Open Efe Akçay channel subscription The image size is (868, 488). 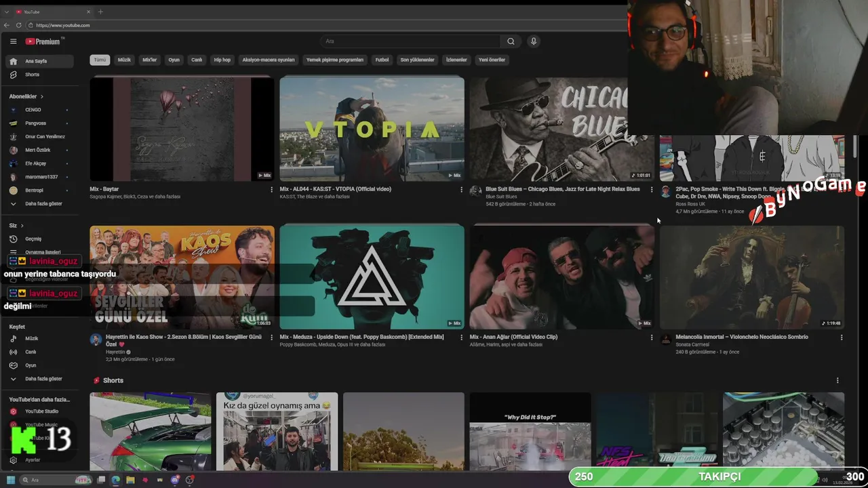click(x=38, y=163)
